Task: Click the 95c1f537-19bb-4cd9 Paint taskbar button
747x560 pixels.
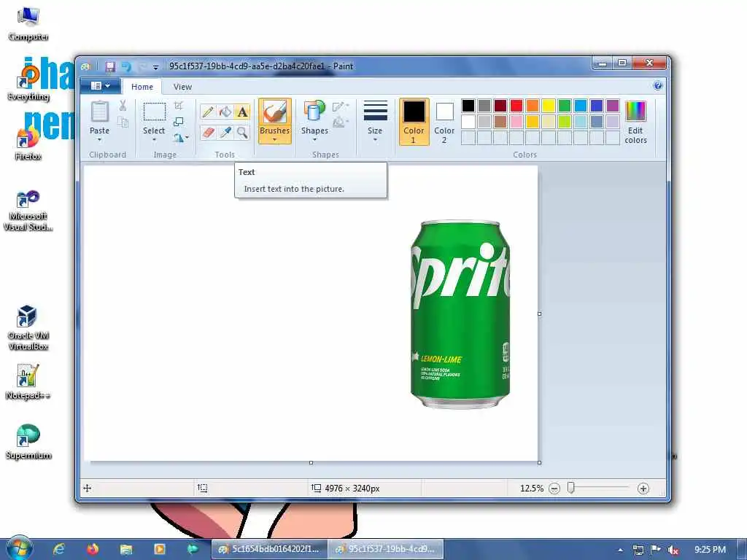Action: [x=385, y=549]
